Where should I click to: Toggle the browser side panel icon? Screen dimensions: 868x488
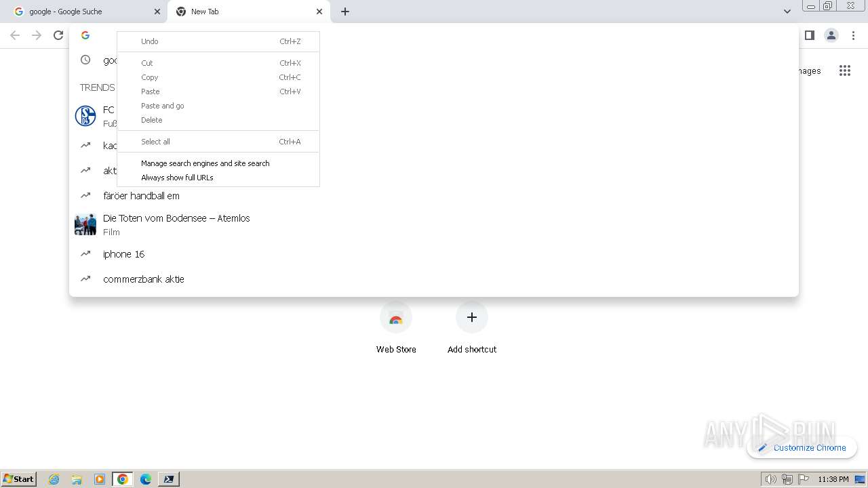[809, 35]
